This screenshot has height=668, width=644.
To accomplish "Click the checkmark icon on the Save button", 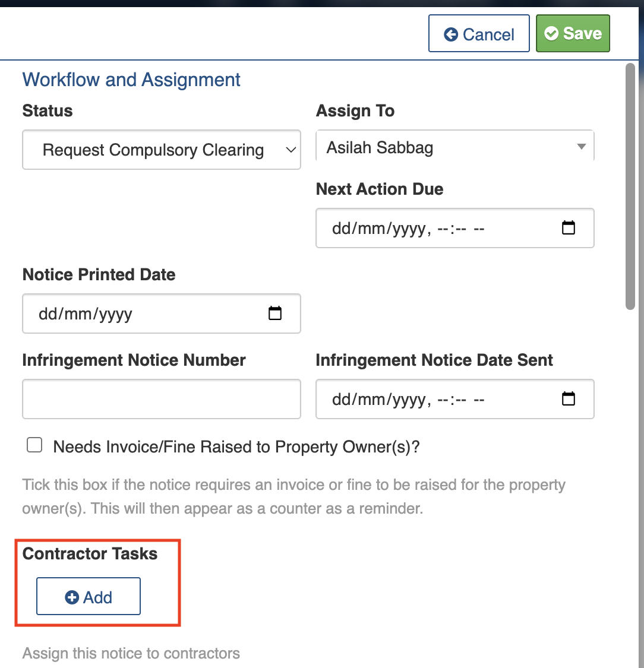I will point(551,34).
